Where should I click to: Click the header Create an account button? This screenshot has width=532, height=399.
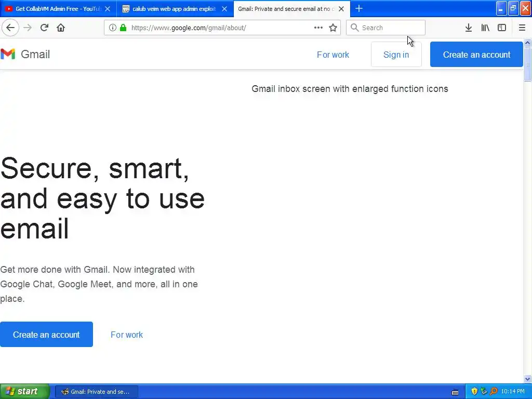[476, 54]
